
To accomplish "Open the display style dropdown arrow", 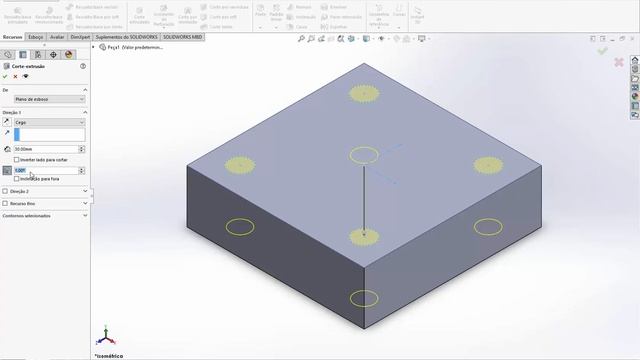I will point(373,39).
